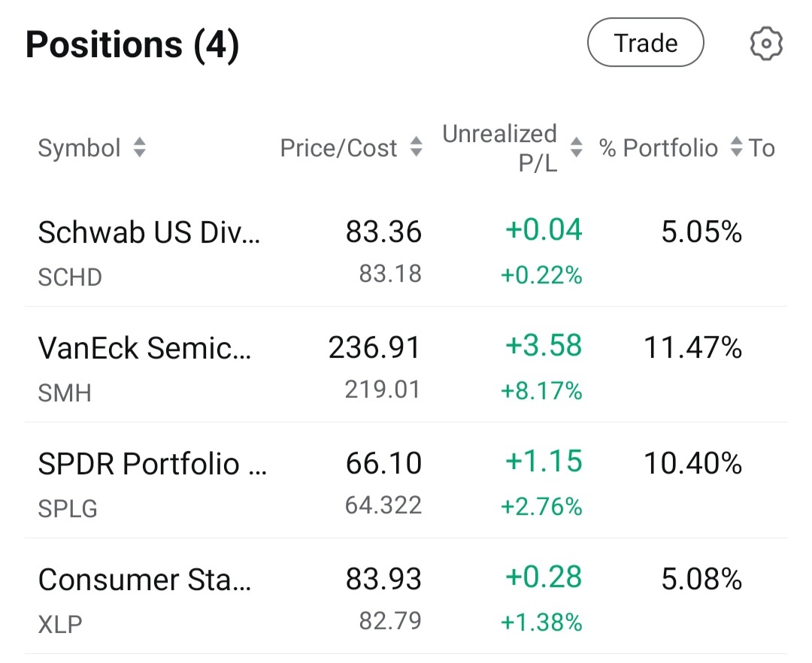
Task: Tap the Trade button
Action: point(645,42)
